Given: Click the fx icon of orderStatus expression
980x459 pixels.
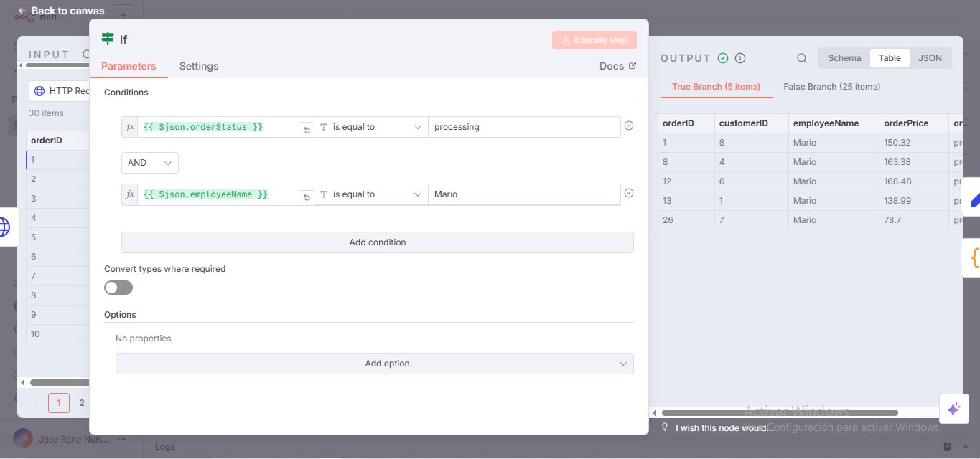Looking at the screenshot, I should coord(130,127).
